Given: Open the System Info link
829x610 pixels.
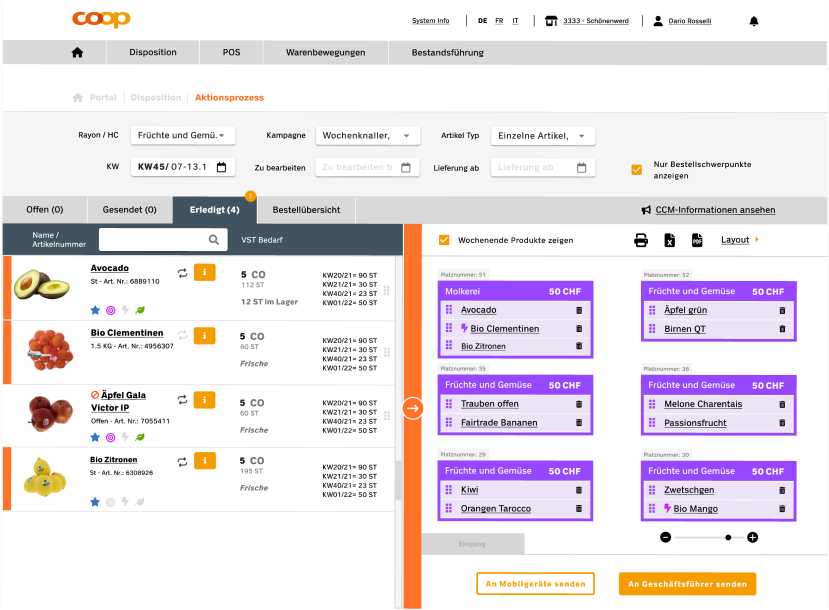Looking at the screenshot, I should pyautogui.click(x=430, y=21).
